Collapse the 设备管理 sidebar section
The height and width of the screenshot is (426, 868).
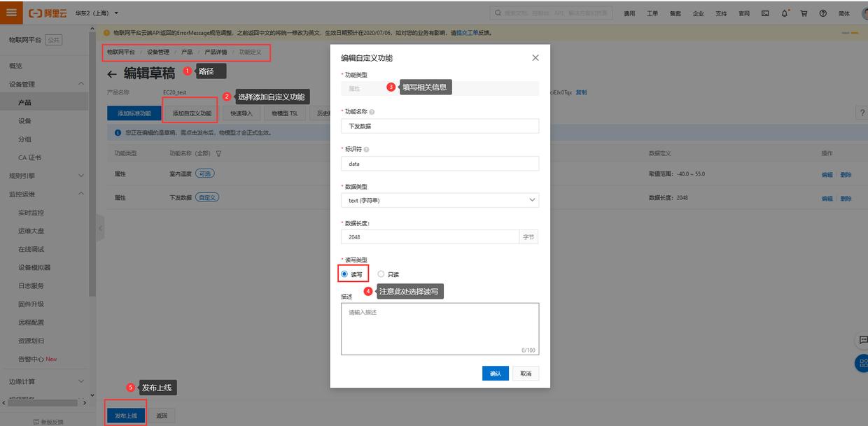click(x=80, y=84)
